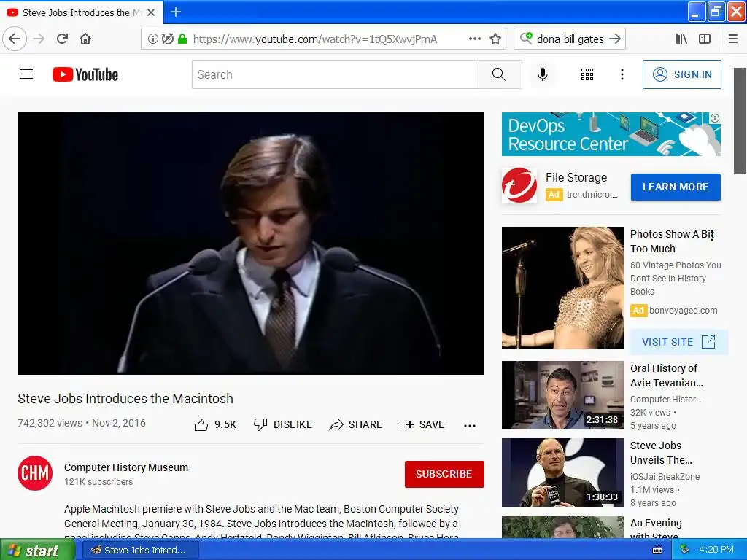This screenshot has height=560, width=747.
Task: Go to the YouTube home logo
Action: 85,74
